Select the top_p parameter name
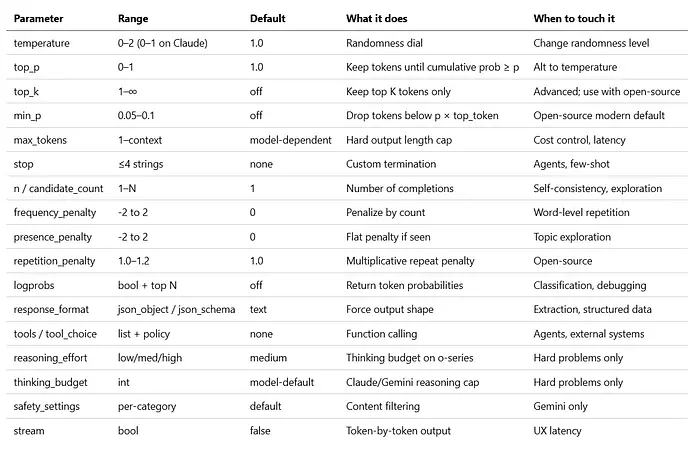Screen dimensions: 700x453 [29, 68]
